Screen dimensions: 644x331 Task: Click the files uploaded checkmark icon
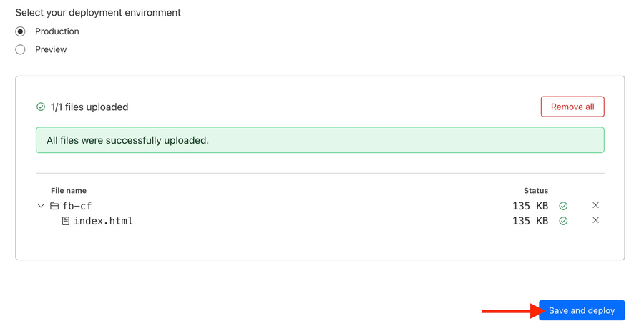[x=41, y=107]
